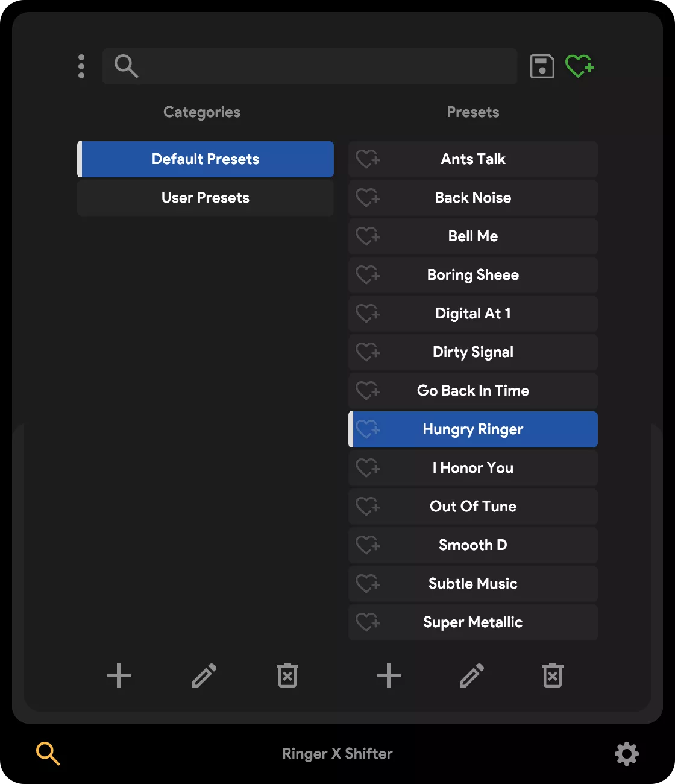Click the green add-to-favorites heart icon

pyautogui.click(x=580, y=66)
